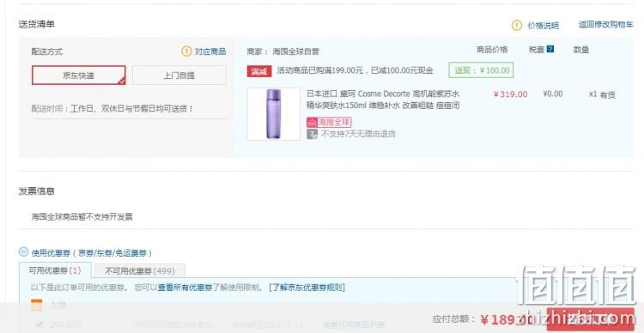Viewport: 644px width, 333px height.
Task: Click 不支持7天无理由退货 text
Action: (x=358, y=134)
